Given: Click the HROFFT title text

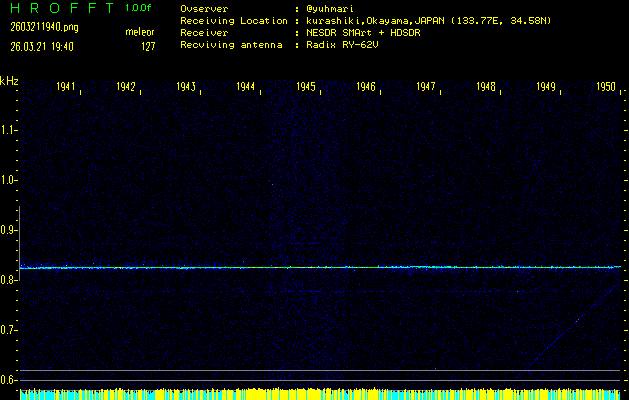Looking at the screenshot, I should (x=59, y=8).
